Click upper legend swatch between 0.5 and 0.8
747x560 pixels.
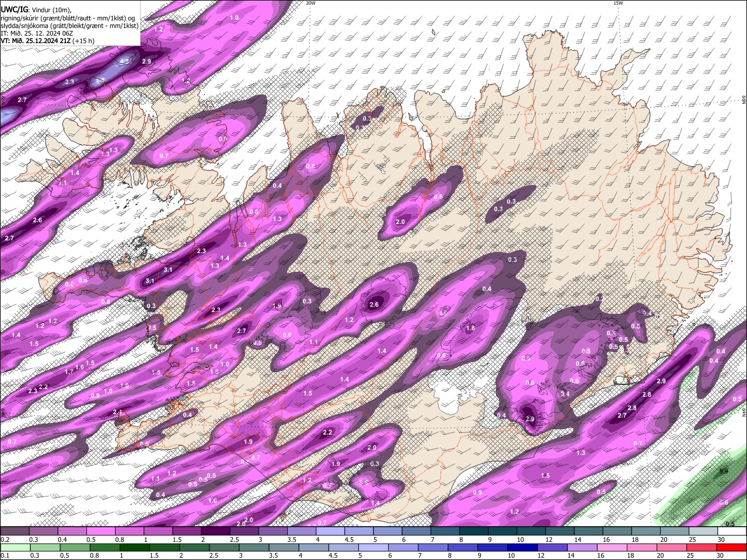click(x=100, y=531)
